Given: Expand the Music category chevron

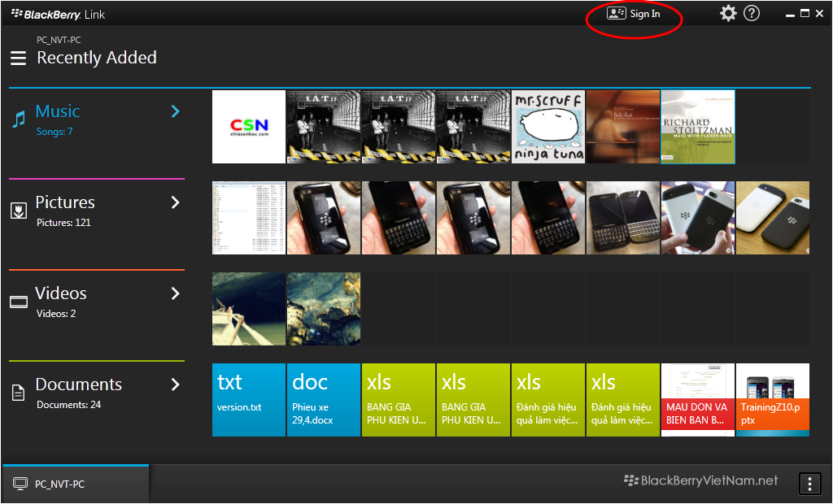Looking at the screenshot, I should click(175, 111).
